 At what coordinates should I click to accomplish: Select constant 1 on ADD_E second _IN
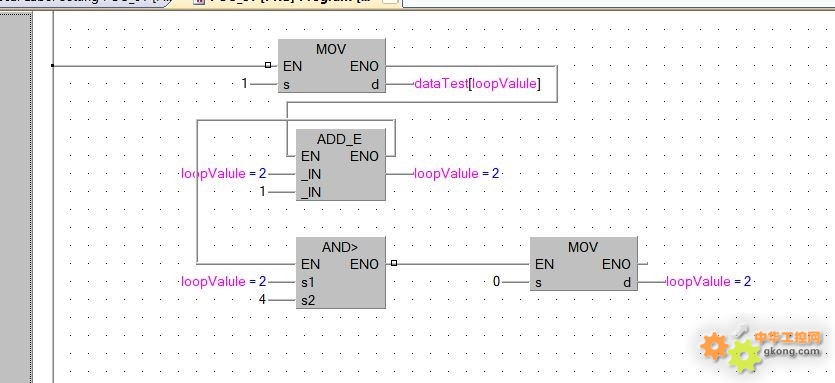(x=262, y=191)
